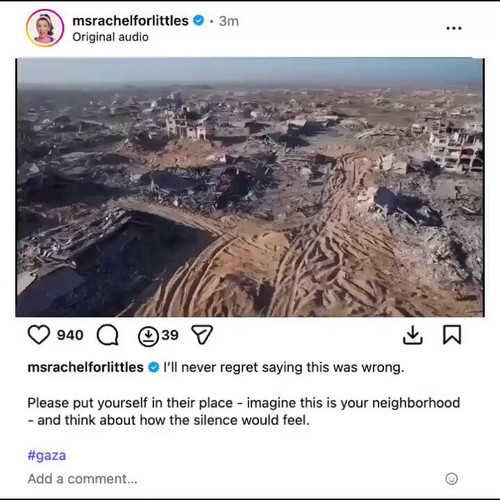Click msrachelforlittles username in caption
The width and height of the screenshot is (500, 500).
point(85,367)
